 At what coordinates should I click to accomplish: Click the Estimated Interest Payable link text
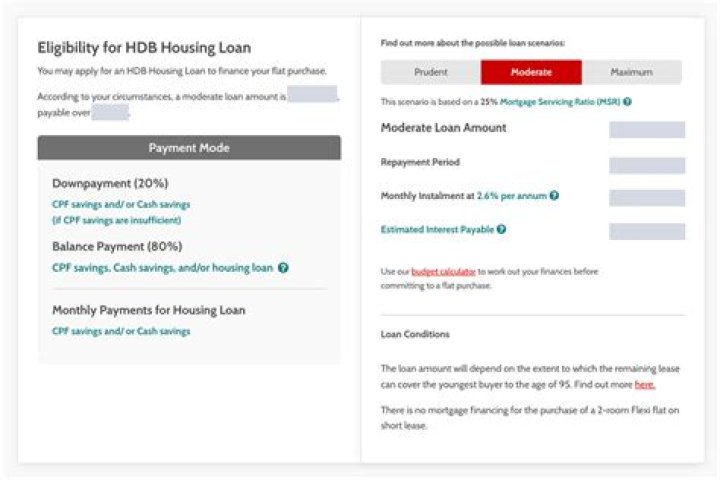[437, 229]
